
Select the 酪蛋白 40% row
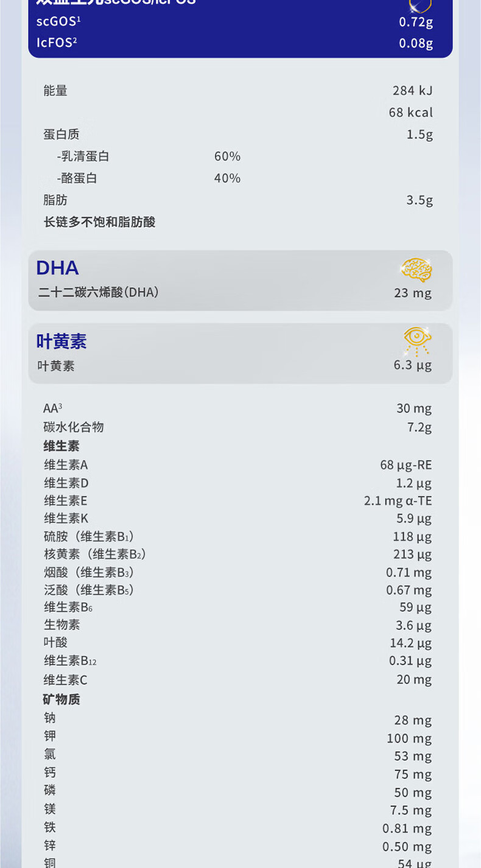click(x=149, y=178)
